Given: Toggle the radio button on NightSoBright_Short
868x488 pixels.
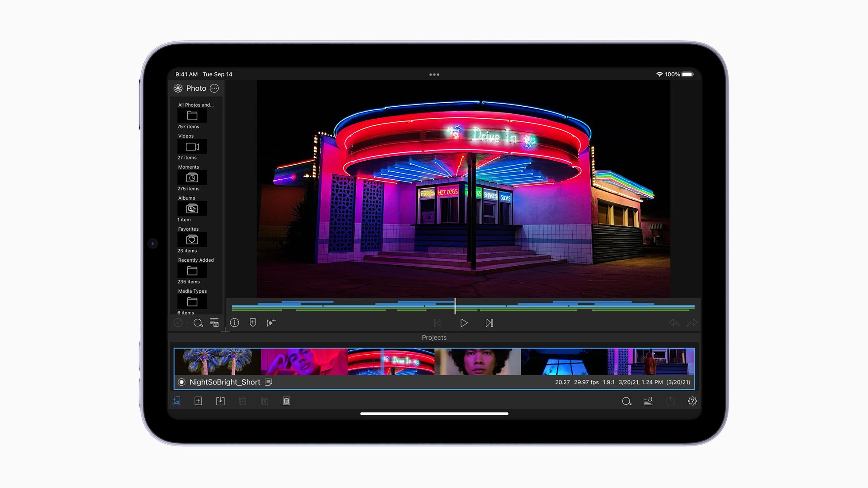Looking at the screenshot, I should [182, 382].
